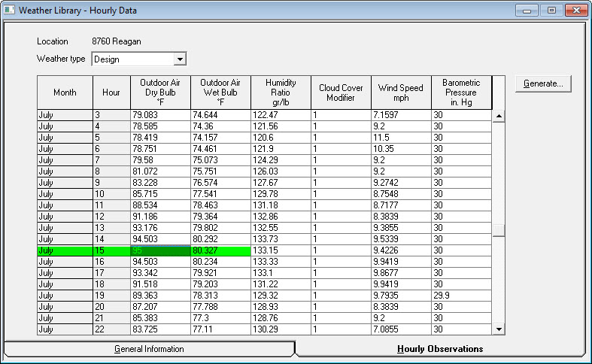Click the Month column header
592x364 pixels.
pos(65,93)
